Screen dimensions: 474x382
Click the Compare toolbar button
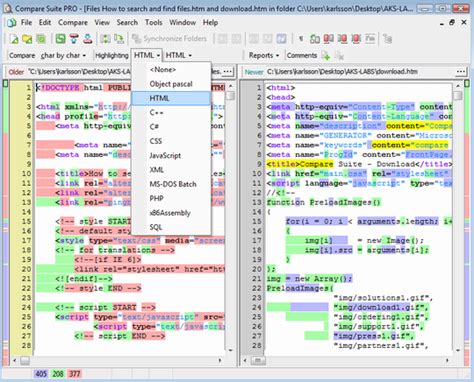coord(22,55)
